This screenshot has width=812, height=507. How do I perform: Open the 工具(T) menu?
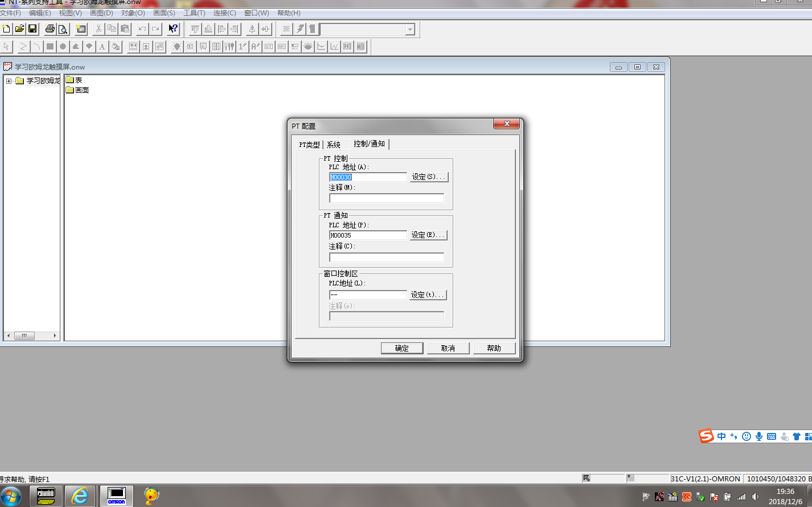pyautogui.click(x=194, y=13)
